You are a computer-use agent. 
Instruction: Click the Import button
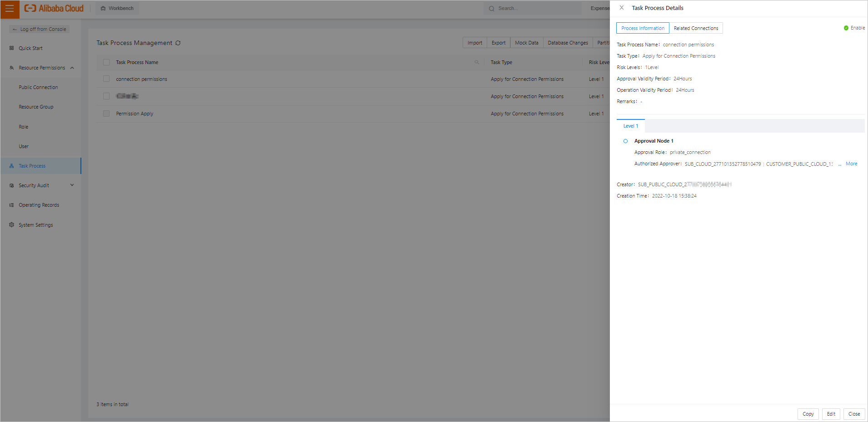(x=475, y=43)
